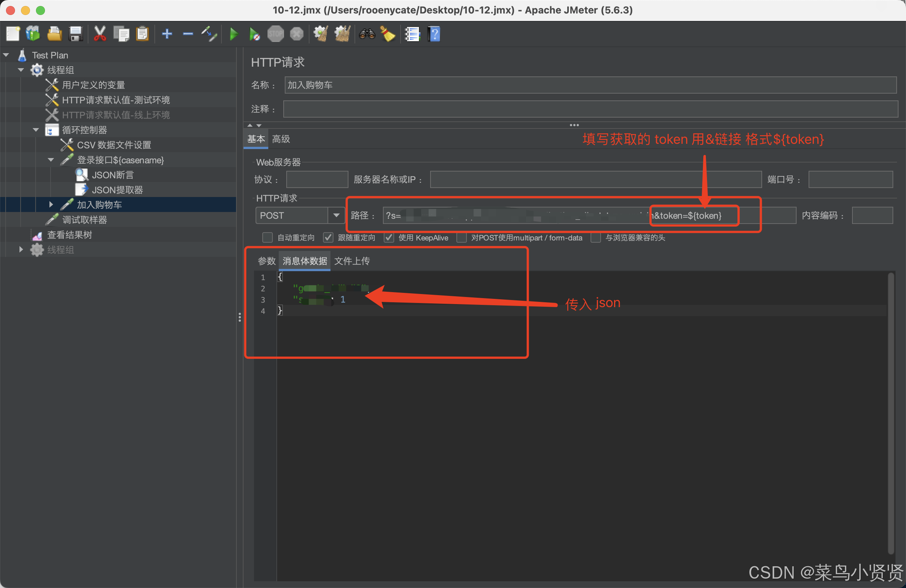Open Help with question mark icon
The width and height of the screenshot is (906, 588).
[434, 34]
